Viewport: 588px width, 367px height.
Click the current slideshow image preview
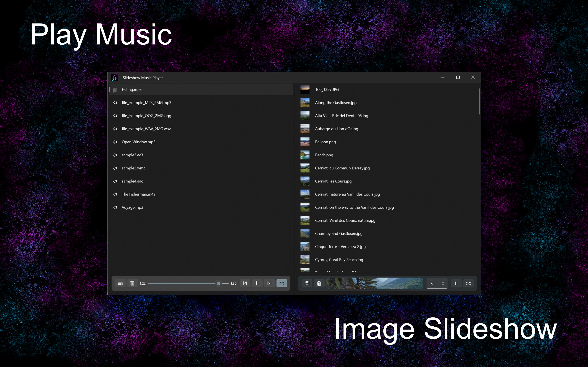[x=374, y=283]
